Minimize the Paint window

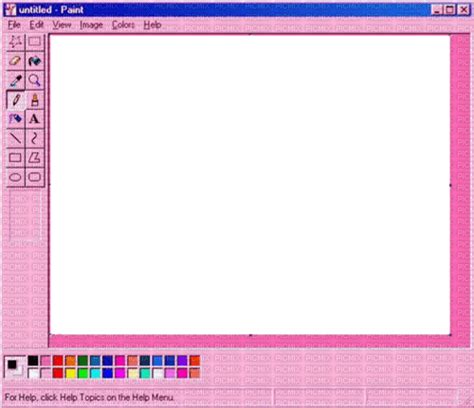click(436, 10)
